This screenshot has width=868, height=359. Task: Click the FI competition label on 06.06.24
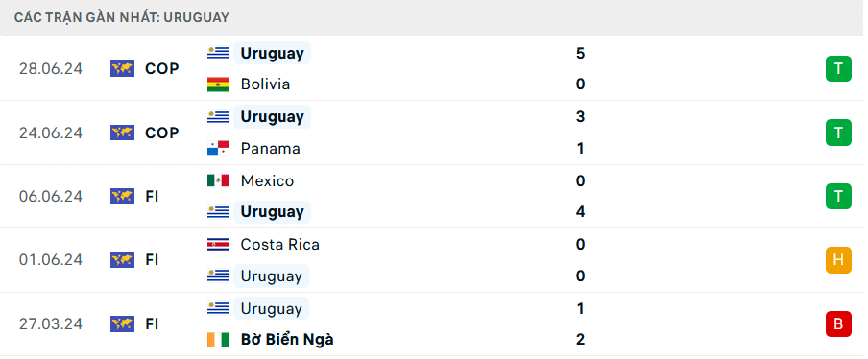(x=152, y=197)
